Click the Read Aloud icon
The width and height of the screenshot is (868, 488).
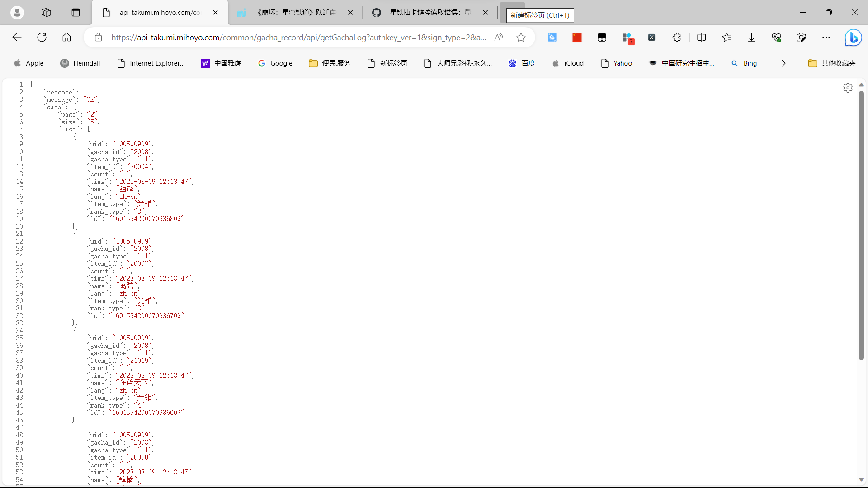[499, 38]
